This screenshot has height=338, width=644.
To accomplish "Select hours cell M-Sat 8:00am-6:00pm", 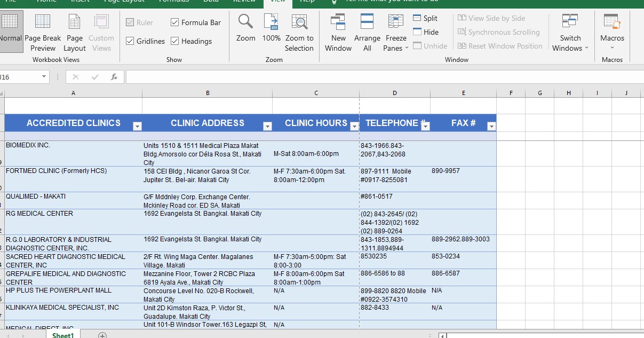I will pyautogui.click(x=316, y=154).
